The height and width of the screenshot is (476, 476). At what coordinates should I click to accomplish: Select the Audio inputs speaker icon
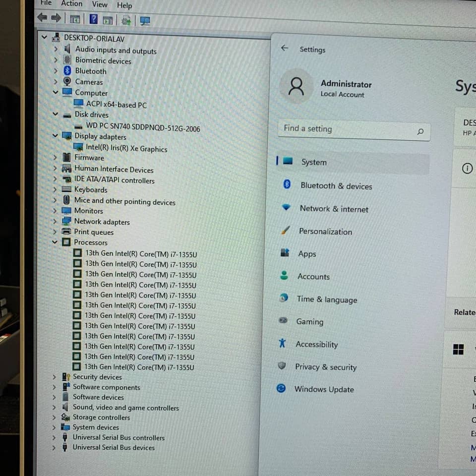point(67,48)
